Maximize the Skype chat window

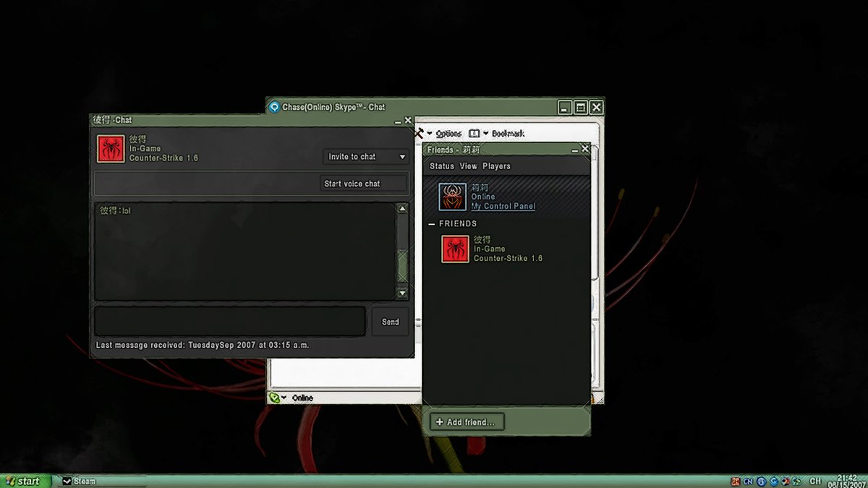pos(581,107)
